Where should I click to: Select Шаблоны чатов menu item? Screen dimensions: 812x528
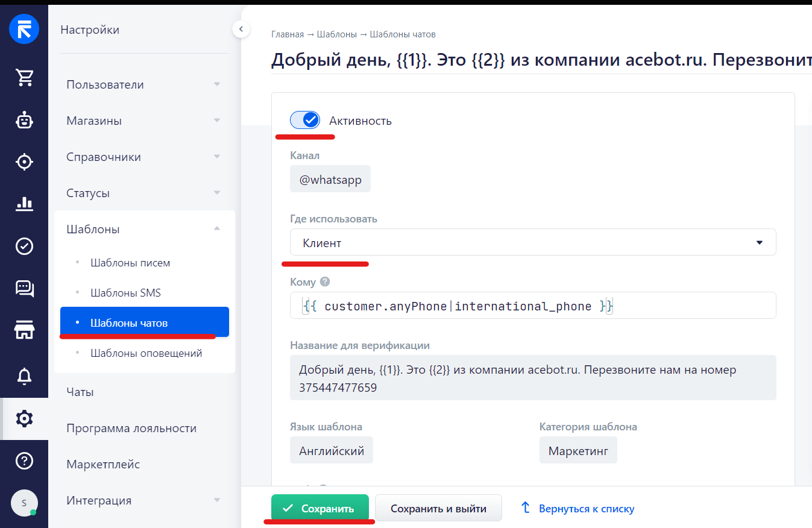[x=145, y=322]
